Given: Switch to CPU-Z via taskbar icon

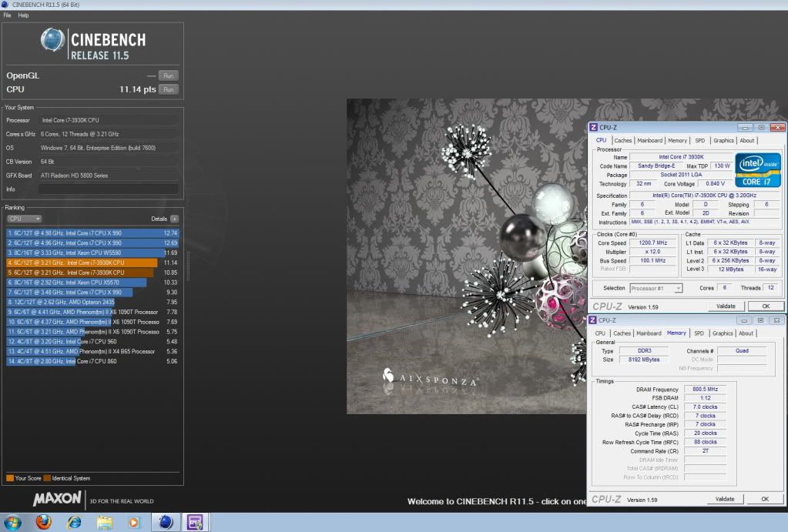Looking at the screenshot, I should (x=195, y=523).
